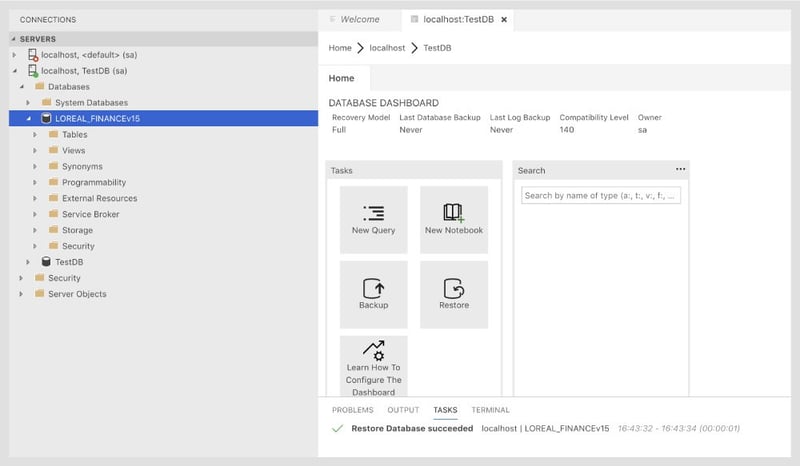The width and height of the screenshot is (800, 466).
Task: Expand the Tables node arrow
Action: click(35, 135)
